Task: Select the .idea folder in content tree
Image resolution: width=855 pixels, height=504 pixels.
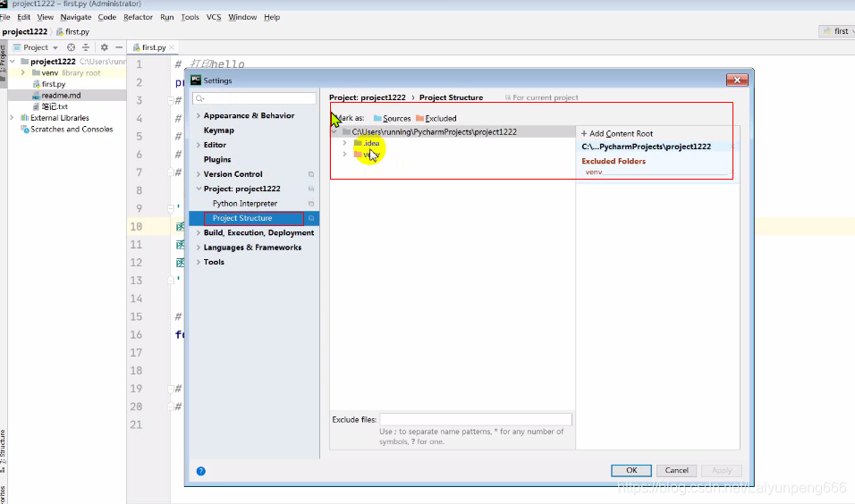Action: (x=371, y=143)
